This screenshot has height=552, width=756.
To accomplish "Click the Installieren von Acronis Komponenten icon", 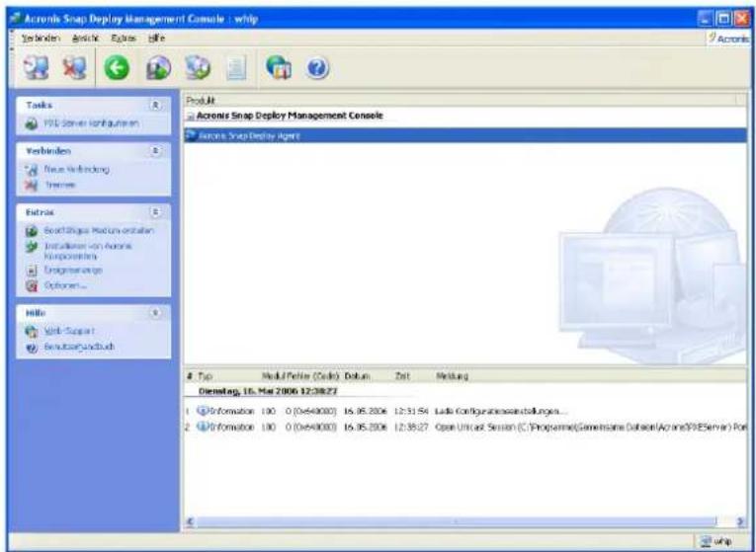I will pyautogui.click(x=32, y=247).
